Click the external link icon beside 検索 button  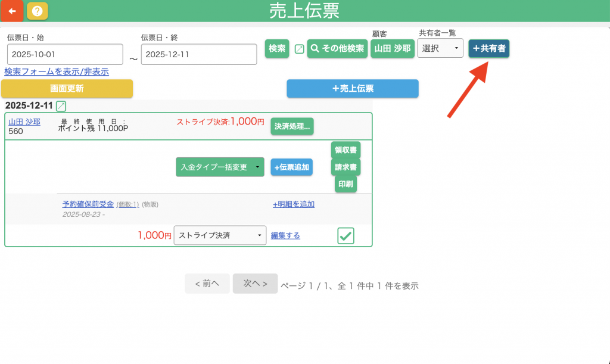[x=299, y=49]
